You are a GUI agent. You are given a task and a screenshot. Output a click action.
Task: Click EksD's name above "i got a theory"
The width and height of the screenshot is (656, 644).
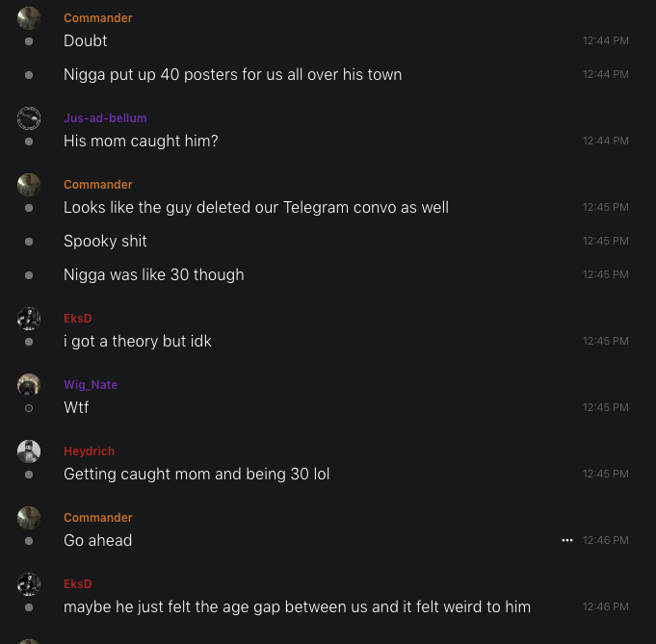[78, 319]
